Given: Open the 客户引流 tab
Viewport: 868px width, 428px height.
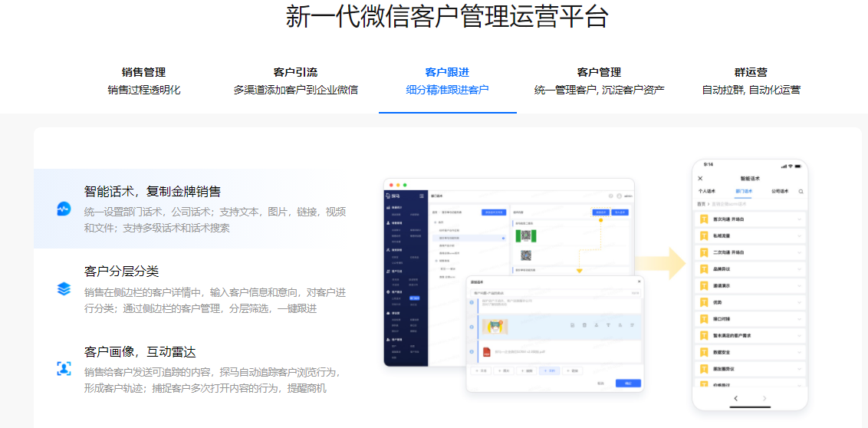Looking at the screenshot, I should 295,81.
